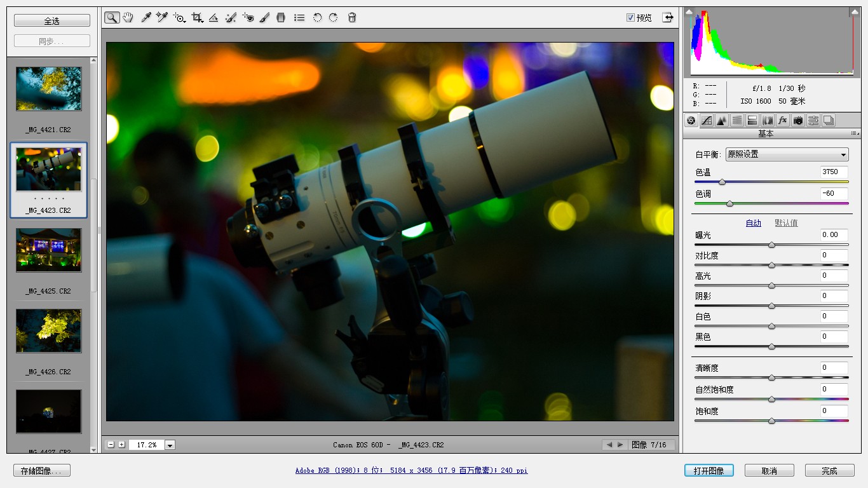
Task: Select the White Balance eyedropper tool
Action: pyautogui.click(x=146, y=18)
